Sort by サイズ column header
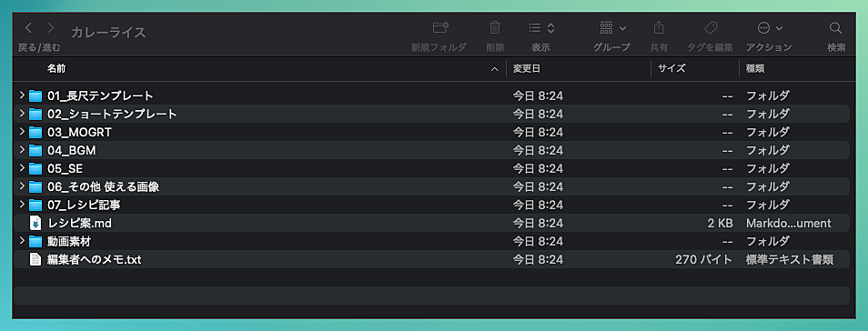This screenshot has height=331, width=868. point(671,68)
